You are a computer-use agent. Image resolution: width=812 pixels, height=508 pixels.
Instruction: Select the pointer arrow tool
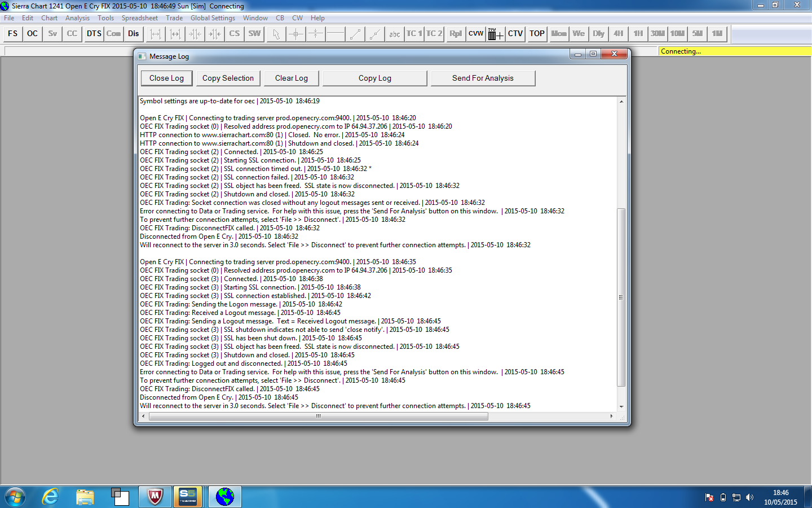pyautogui.click(x=276, y=34)
